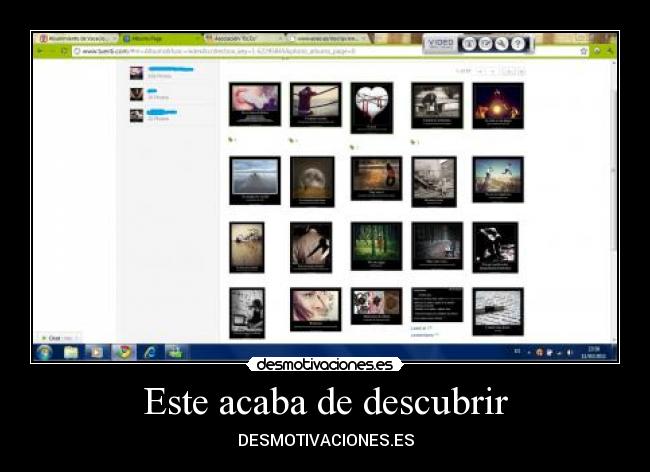The height and width of the screenshot is (472, 650).
Task: Open the green download app in taskbar
Action: point(175,352)
